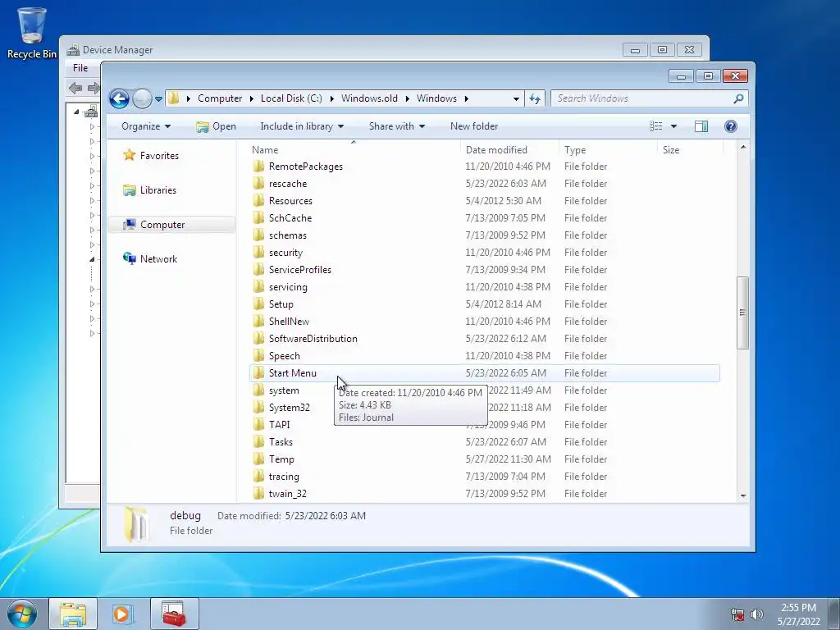
Task: Select the Tasks folder name
Action: [x=281, y=442]
